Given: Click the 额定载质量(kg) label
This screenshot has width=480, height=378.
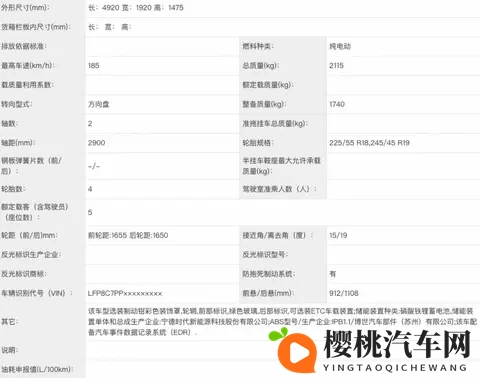Looking at the screenshot, I should [268, 85].
